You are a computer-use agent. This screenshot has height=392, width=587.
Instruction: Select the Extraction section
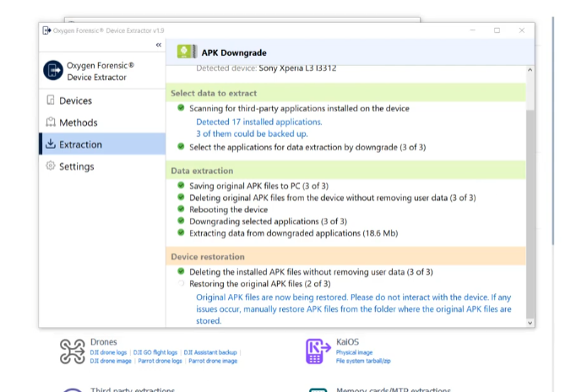coord(102,144)
